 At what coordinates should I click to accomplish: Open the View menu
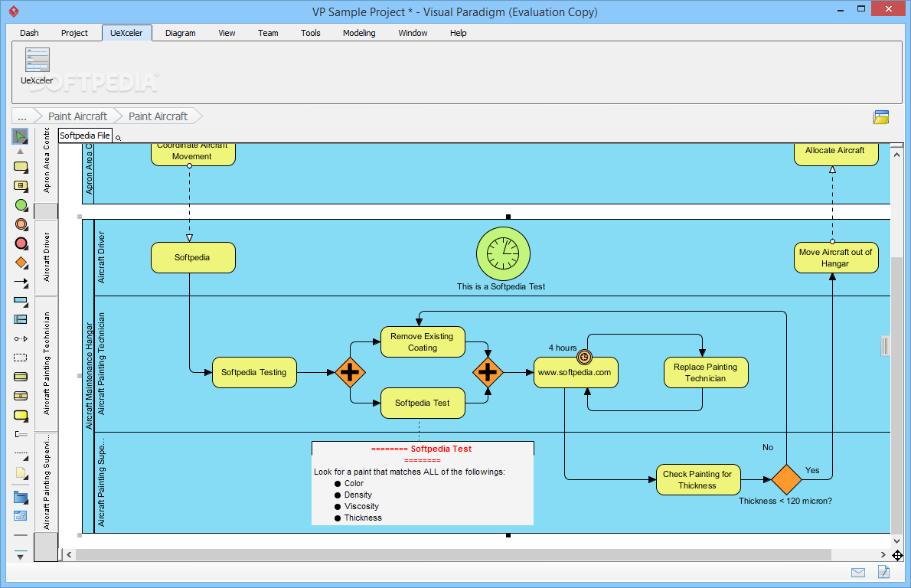(x=227, y=33)
